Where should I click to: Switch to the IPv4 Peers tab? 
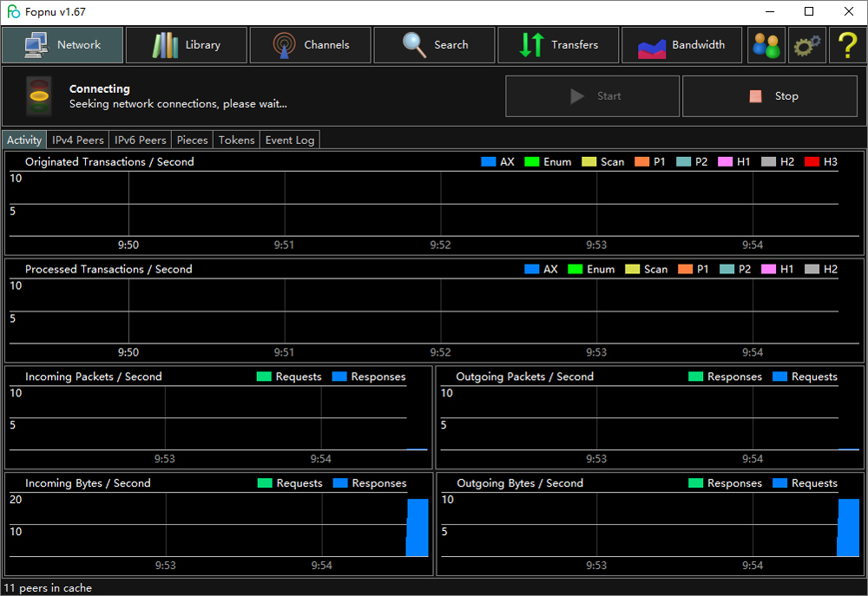[78, 140]
